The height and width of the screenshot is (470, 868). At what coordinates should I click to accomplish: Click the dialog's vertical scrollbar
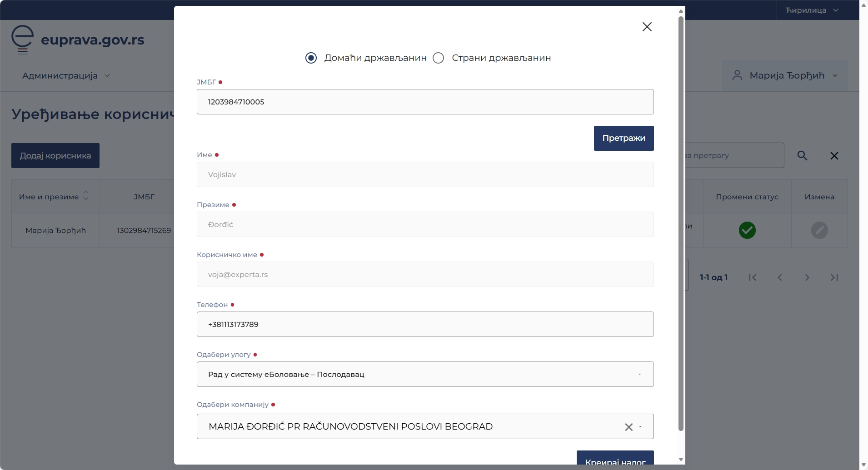[x=681, y=223]
